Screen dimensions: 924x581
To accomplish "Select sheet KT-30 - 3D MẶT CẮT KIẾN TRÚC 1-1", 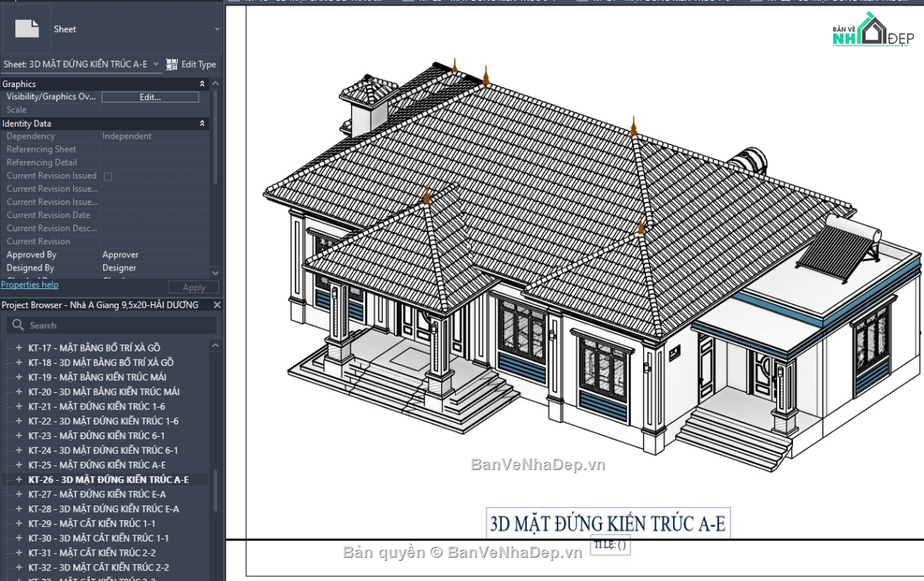I will (x=99, y=539).
